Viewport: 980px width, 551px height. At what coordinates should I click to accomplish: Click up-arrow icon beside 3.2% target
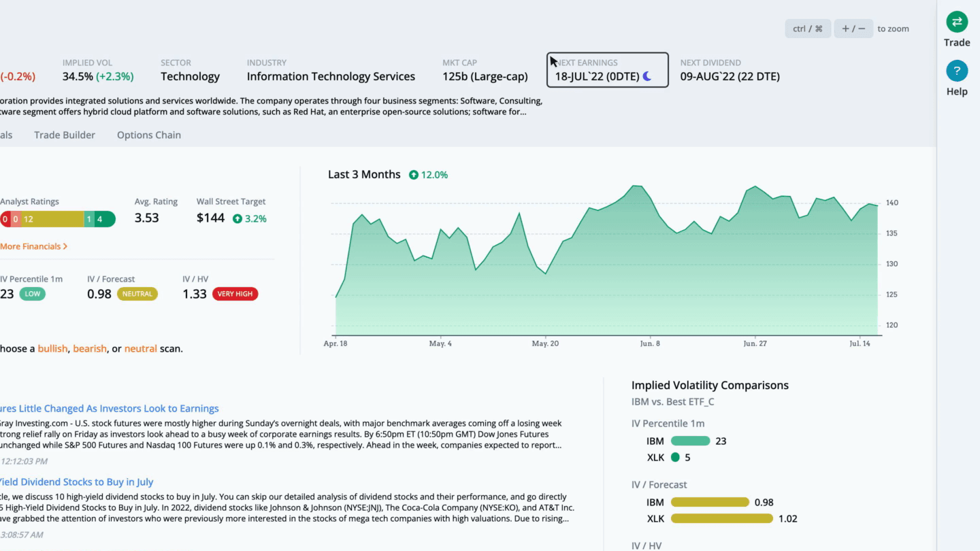(x=238, y=219)
